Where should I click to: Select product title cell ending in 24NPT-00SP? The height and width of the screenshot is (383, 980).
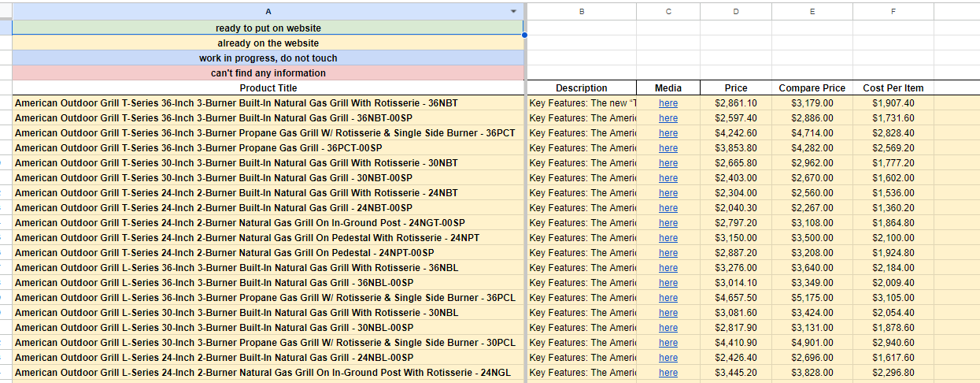268,253
